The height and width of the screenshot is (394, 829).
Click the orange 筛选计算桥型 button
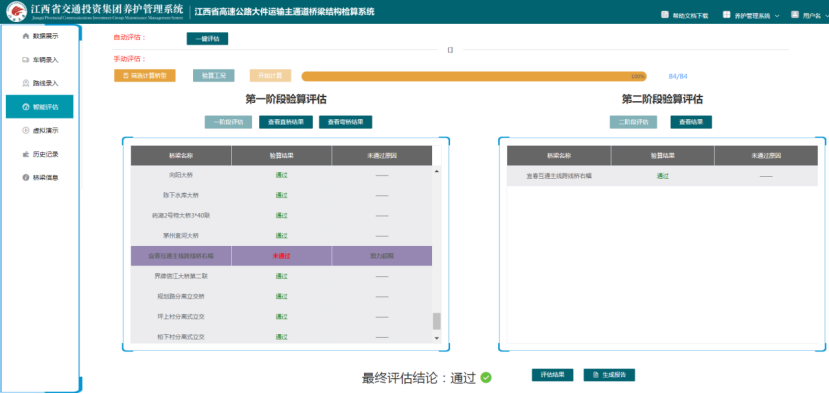point(144,76)
